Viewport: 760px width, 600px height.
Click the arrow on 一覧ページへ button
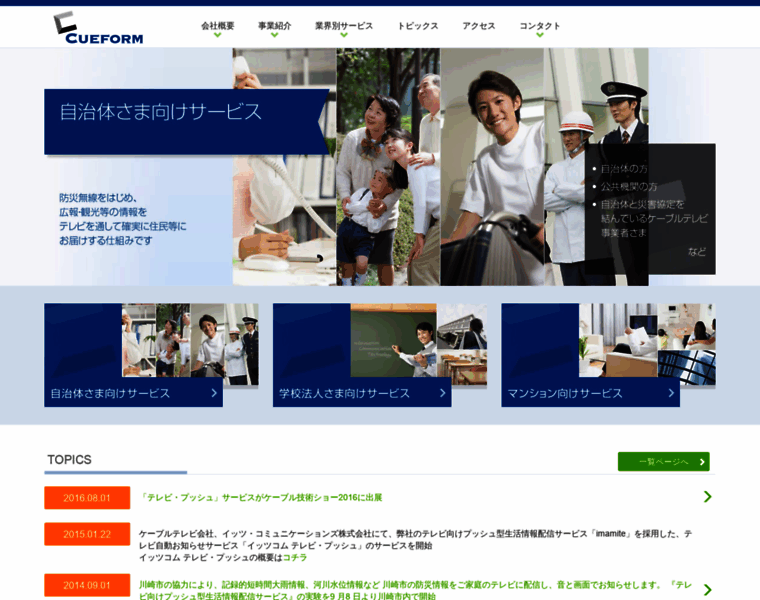(x=702, y=462)
